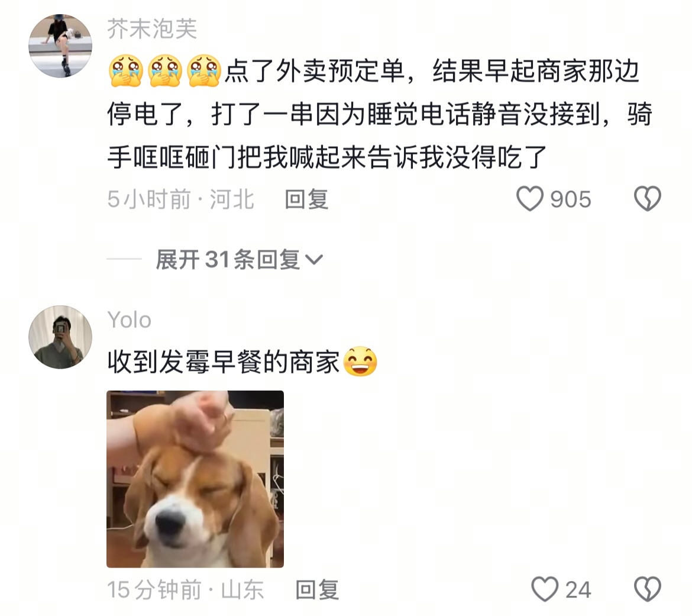
Task: Tap broken-heart dislike icon on Yolo's comment
Action: coord(648,589)
